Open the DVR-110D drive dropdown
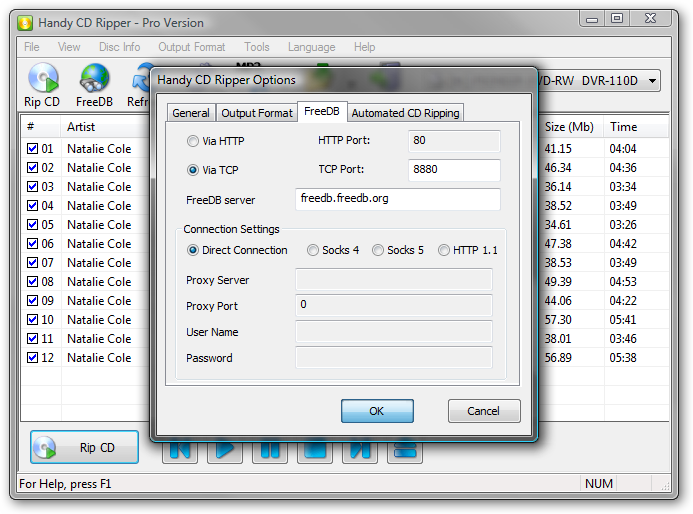693x514 pixels. [652, 81]
